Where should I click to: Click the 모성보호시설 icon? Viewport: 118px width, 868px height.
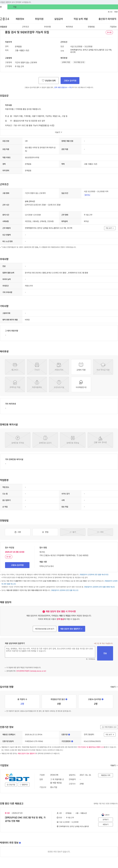point(59,384)
